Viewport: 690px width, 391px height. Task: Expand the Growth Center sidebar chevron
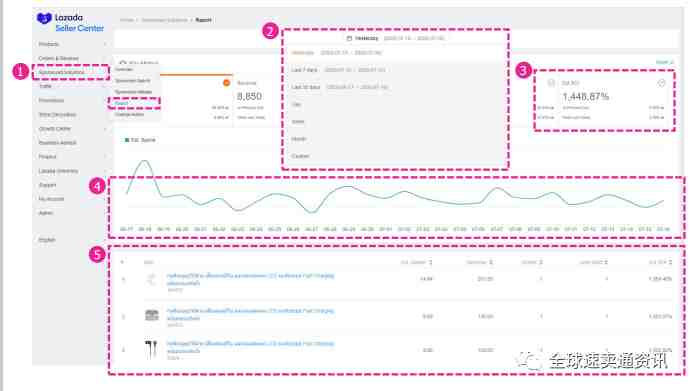(105, 129)
